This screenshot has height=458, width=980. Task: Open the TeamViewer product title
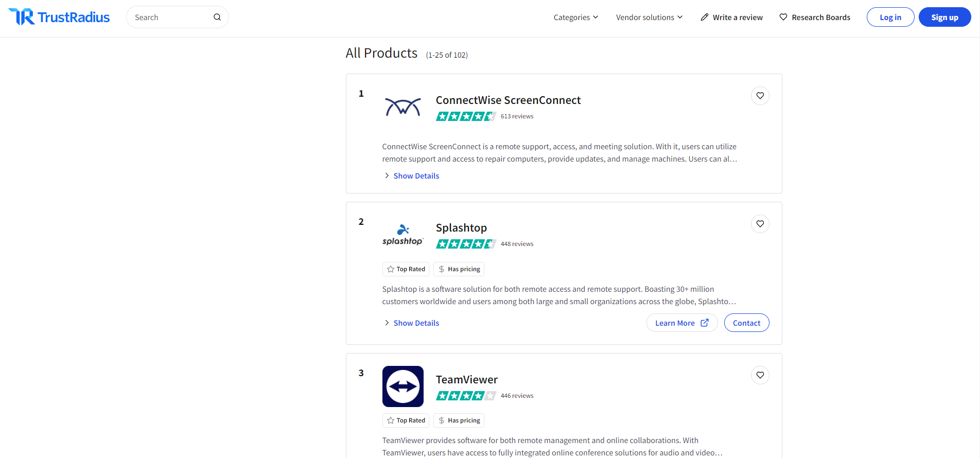[x=467, y=380]
